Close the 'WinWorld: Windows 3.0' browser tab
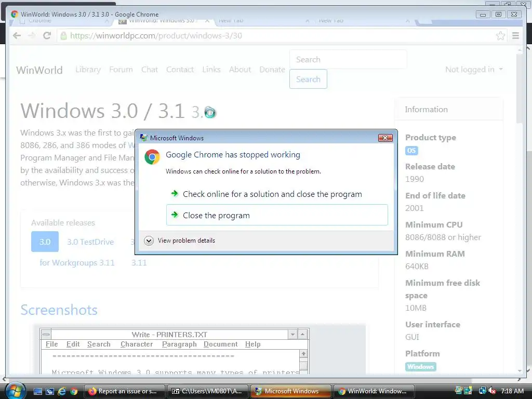 (207, 21)
